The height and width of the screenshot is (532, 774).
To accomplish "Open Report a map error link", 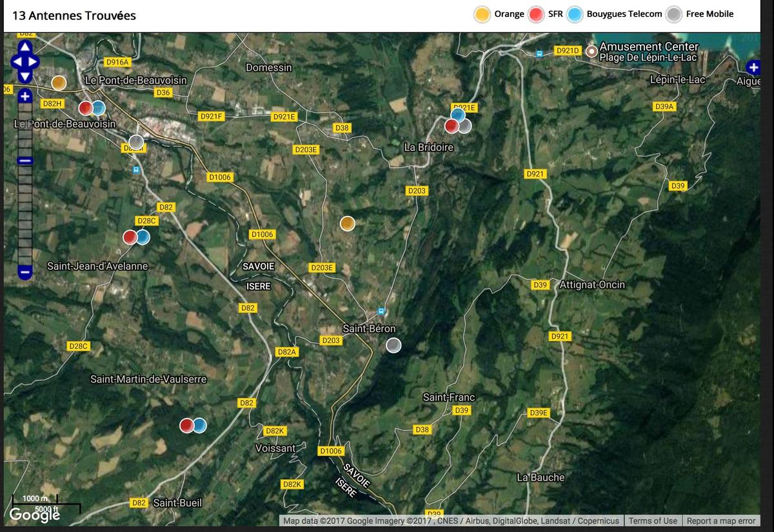I will 721,521.
